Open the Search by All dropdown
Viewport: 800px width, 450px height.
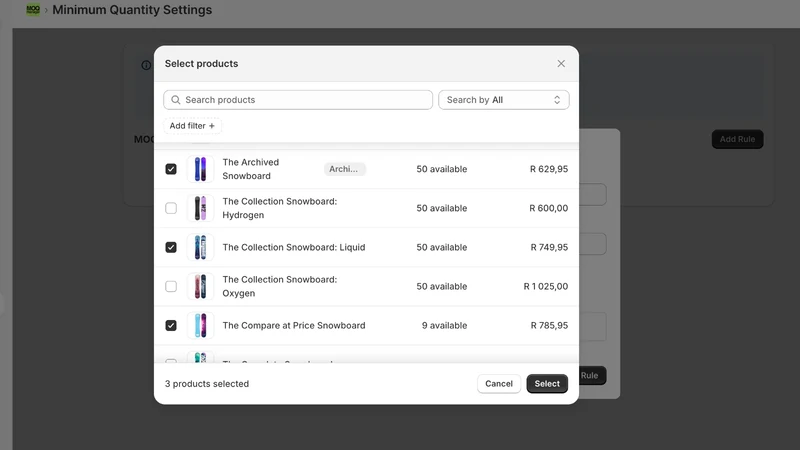click(504, 100)
